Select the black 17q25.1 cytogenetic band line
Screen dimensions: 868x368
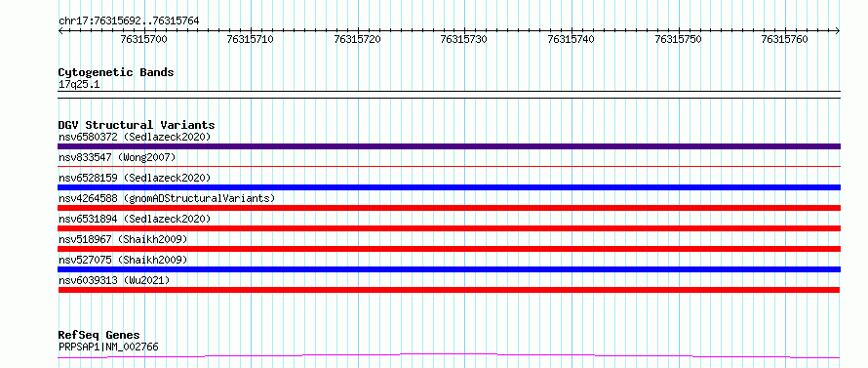(449, 95)
